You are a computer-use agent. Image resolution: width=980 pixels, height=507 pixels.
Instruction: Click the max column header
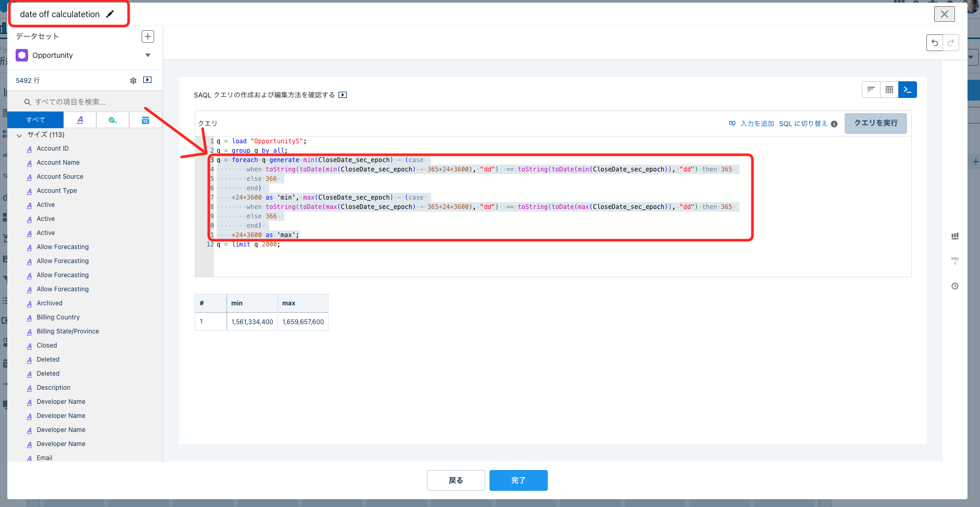coord(303,303)
